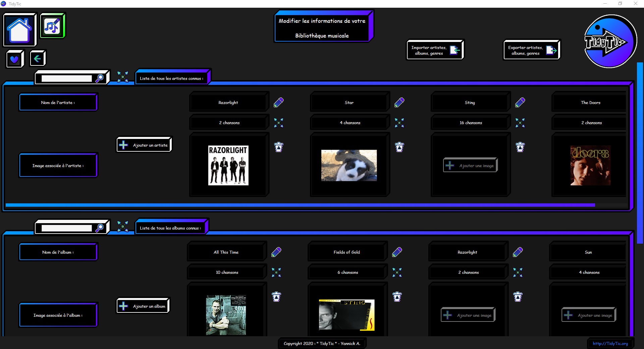The height and width of the screenshot is (349, 644).
Task: Edit the Razorlight album name
Action: pyautogui.click(x=518, y=252)
